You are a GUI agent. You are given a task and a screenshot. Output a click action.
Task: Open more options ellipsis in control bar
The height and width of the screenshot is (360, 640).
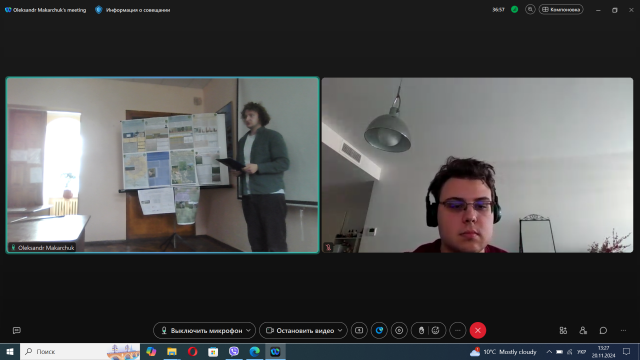[x=458, y=331]
